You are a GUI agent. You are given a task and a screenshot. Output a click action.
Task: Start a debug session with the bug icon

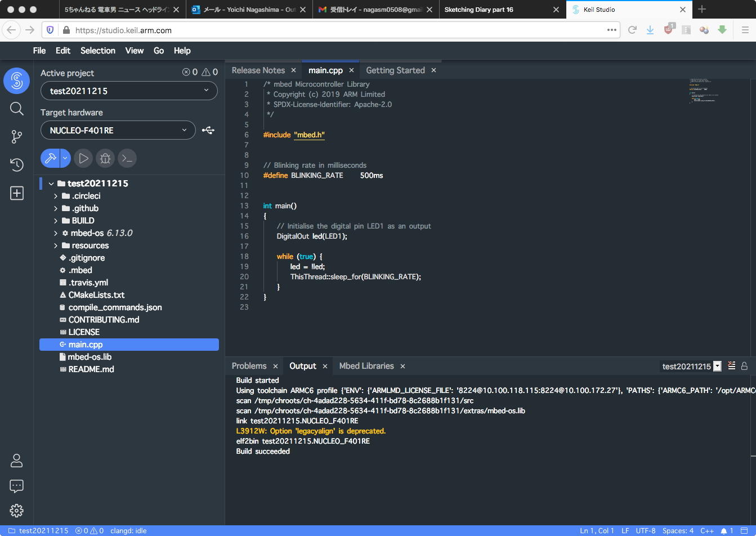[105, 158]
